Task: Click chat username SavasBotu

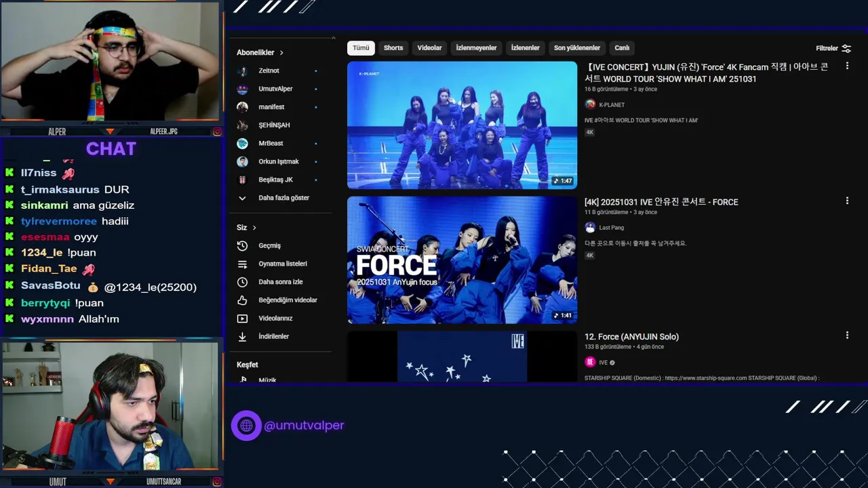Action: tap(51, 286)
